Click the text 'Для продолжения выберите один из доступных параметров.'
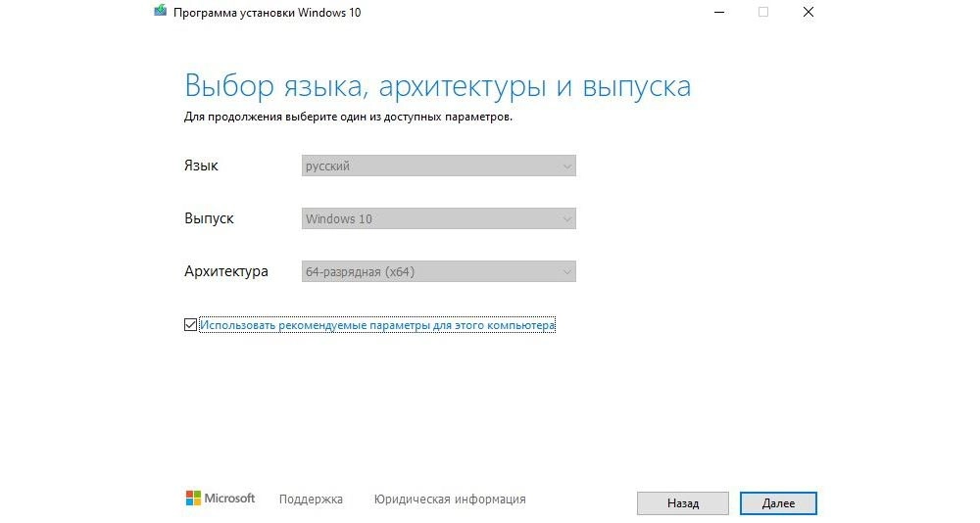The width and height of the screenshot is (980, 523). point(348,117)
